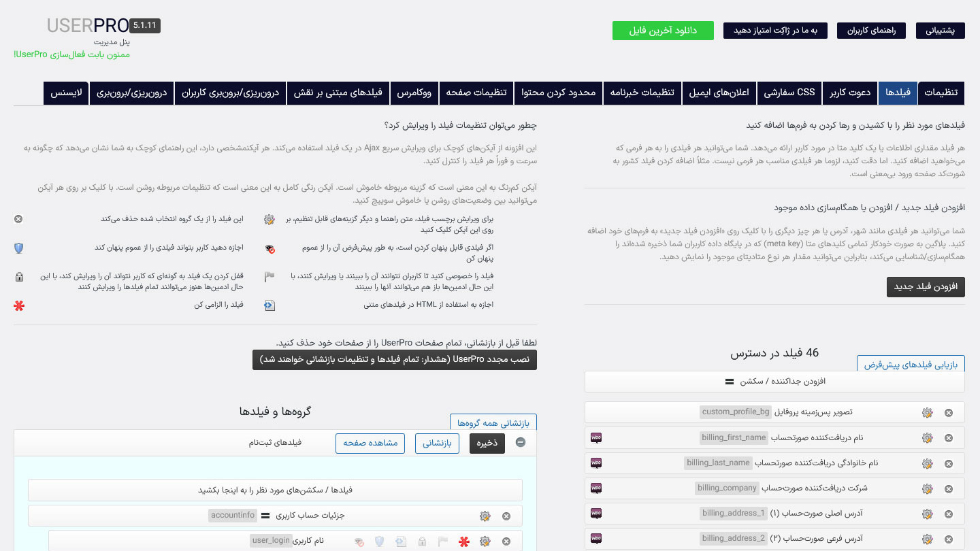Open edit gear for user_login field
980x551 pixels.
click(x=485, y=541)
